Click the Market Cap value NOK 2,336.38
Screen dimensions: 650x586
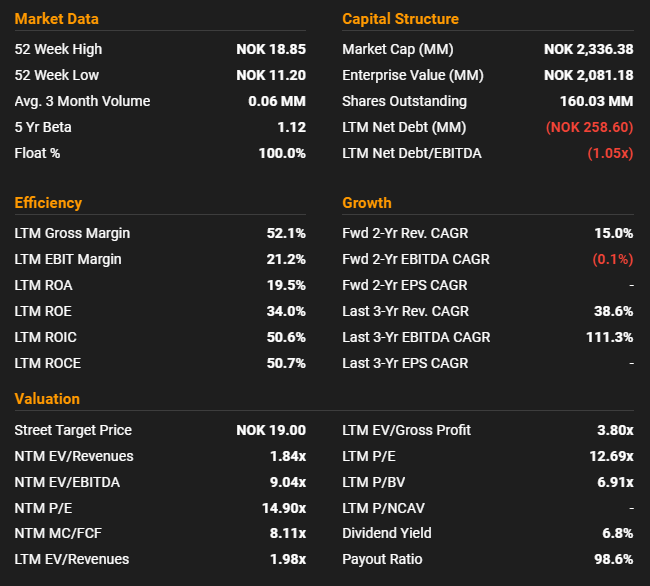pyautogui.click(x=588, y=49)
